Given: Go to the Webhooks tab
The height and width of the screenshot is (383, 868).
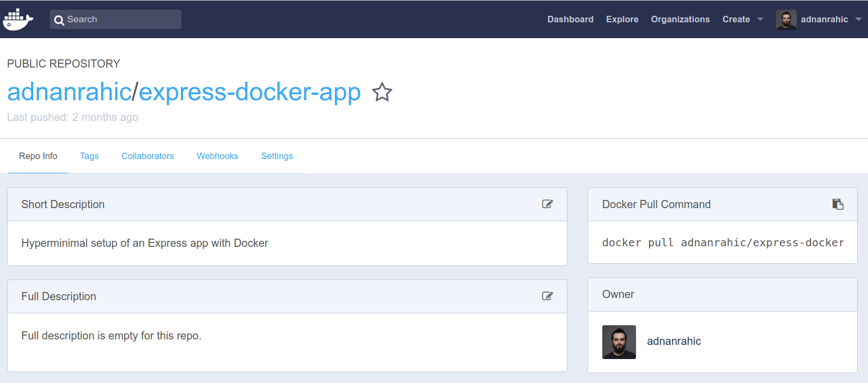Looking at the screenshot, I should (217, 156).
